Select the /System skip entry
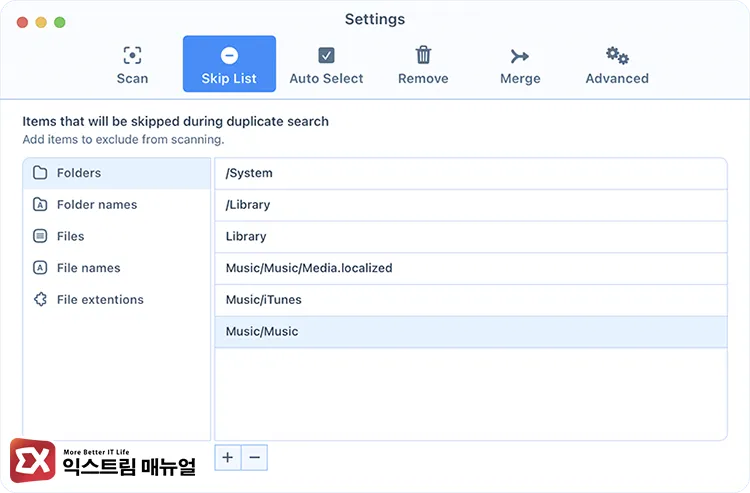The width and height of the screenshot is (750, 493). coord(471,173)
